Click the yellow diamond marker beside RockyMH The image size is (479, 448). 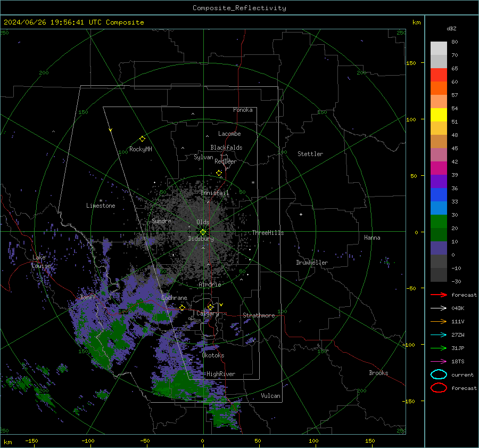142,139
